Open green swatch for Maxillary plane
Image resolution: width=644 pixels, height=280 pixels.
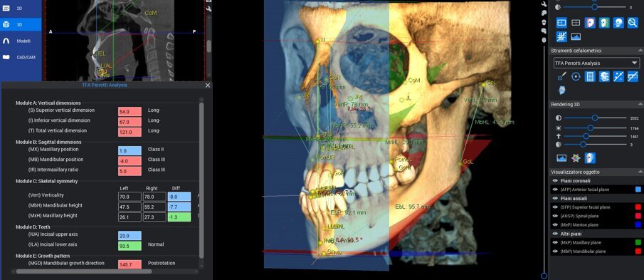tap(638, 242)
